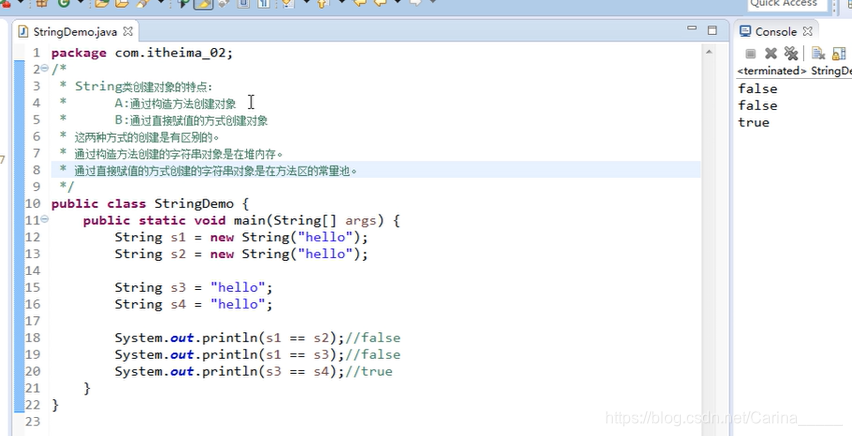Click the 'String s1 = new String' line

241,238
